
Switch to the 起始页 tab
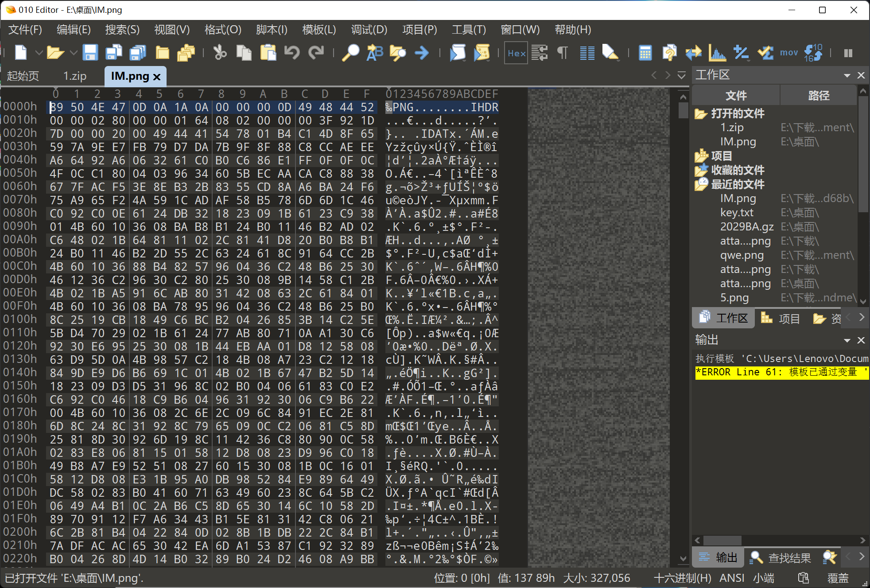pos(23,76)
